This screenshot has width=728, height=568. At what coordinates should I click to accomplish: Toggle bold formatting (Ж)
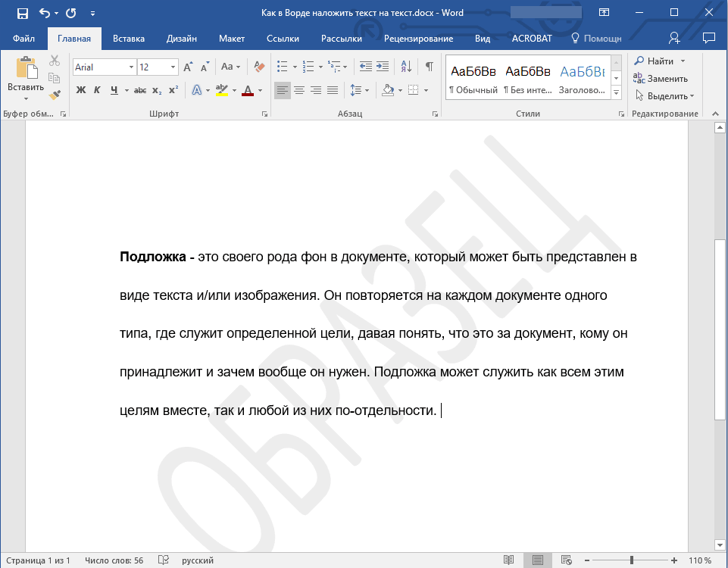81,90
